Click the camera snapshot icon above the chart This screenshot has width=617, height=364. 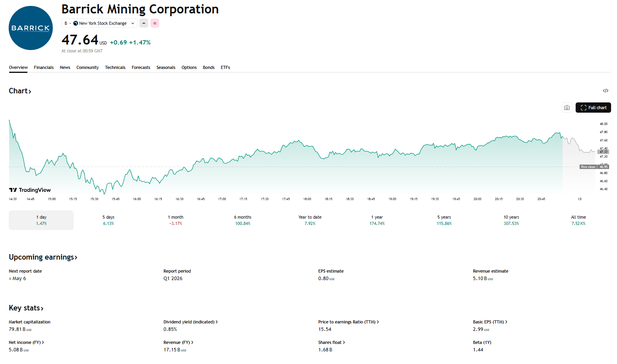click(x=567, y=107)
